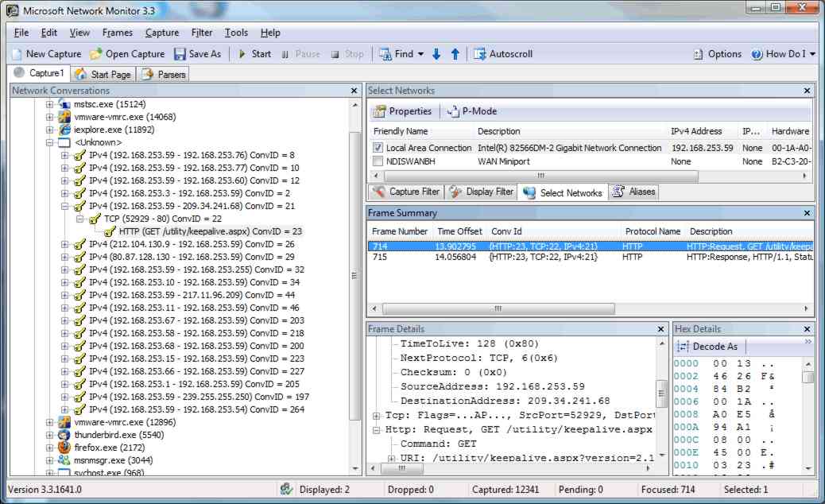Open the File menu
Screen dimensions: 825x504
(21, 33)
